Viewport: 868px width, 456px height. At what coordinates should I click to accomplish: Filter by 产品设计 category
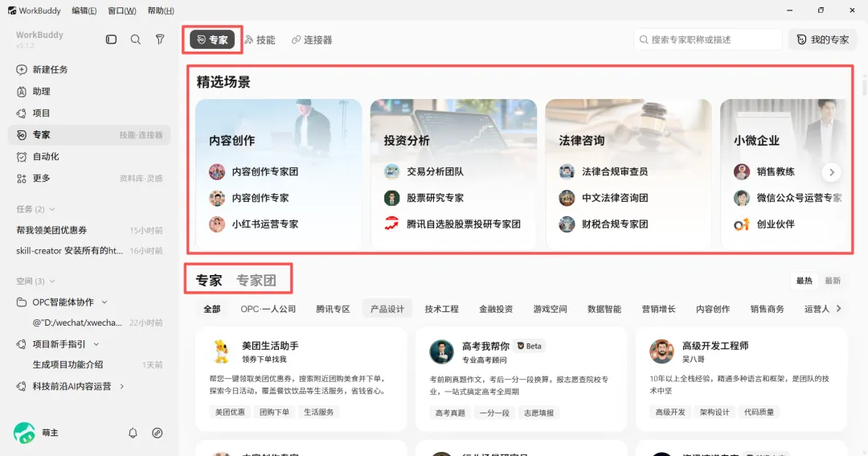point(387,309)
